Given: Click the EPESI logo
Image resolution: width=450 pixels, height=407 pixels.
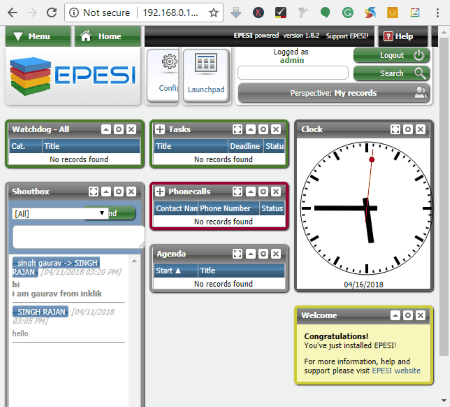Looking at the screenshot, I should 73,75.
